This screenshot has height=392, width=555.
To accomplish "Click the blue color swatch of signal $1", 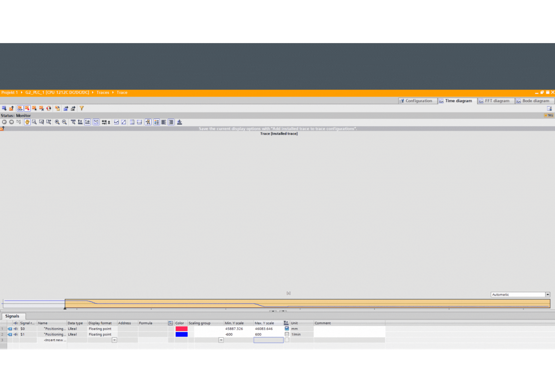I will 182,334.
